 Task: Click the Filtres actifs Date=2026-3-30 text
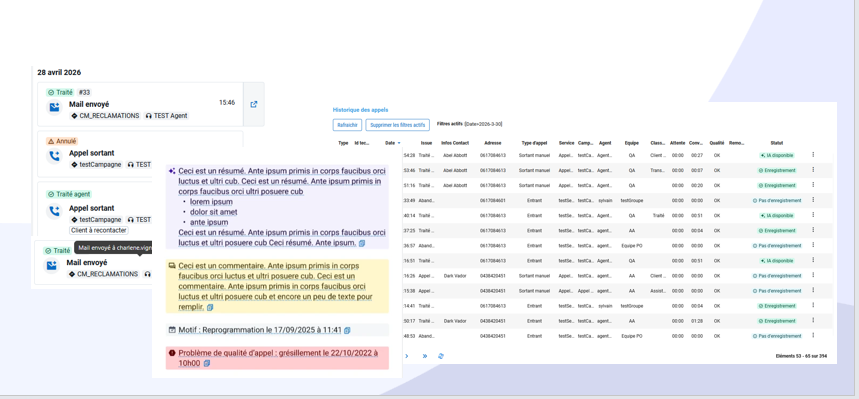click(470, 124)
